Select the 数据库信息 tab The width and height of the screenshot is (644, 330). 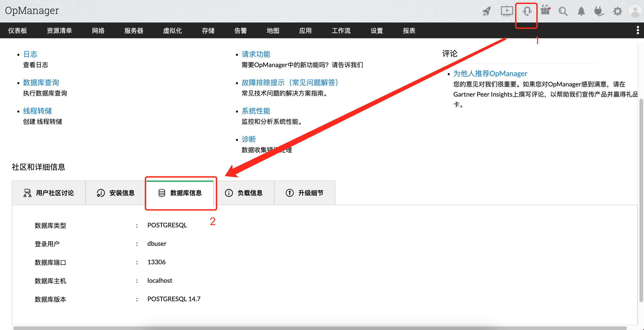tap(180, 193)
